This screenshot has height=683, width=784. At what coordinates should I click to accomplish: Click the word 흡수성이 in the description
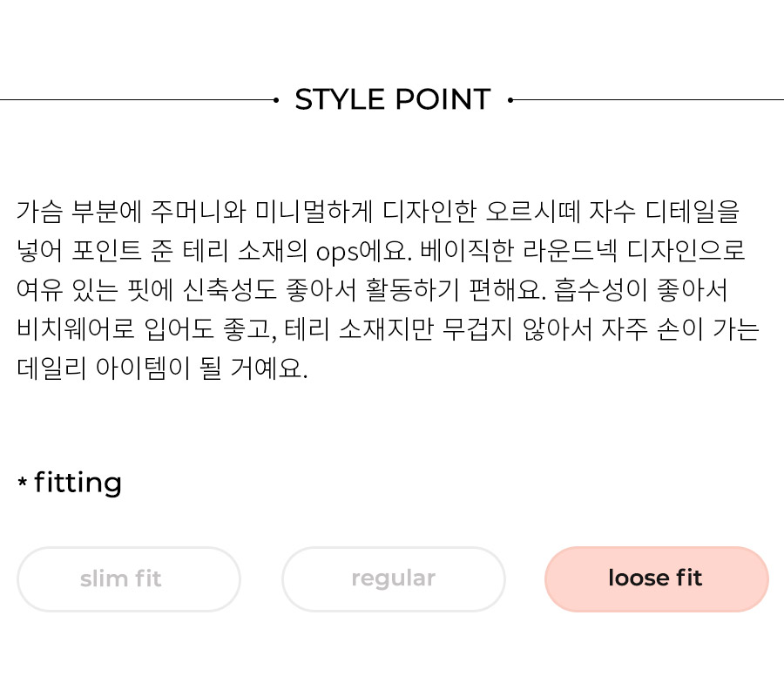pos(600,290)
